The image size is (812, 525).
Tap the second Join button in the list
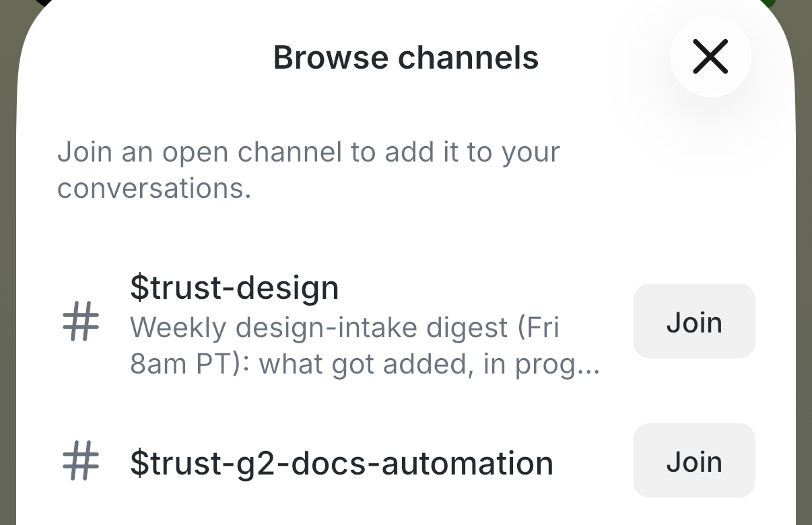pos(694,460)
